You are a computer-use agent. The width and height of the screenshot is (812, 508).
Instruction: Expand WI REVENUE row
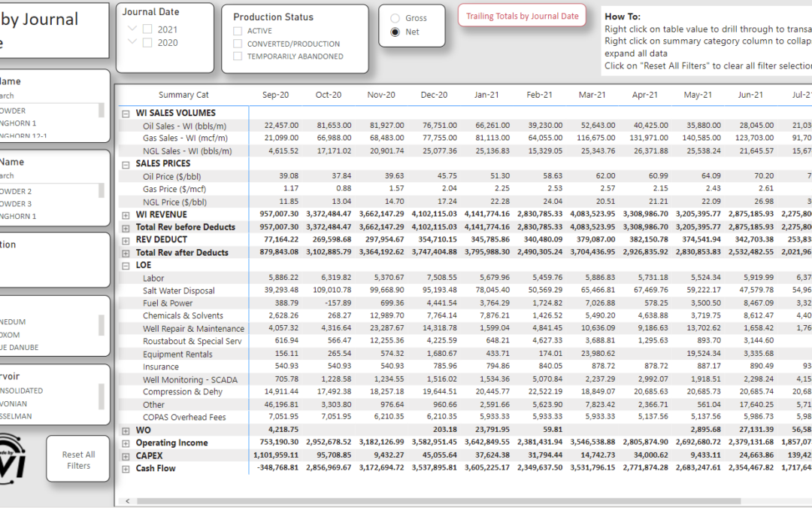pyautogui.click(x=126, y=215)
